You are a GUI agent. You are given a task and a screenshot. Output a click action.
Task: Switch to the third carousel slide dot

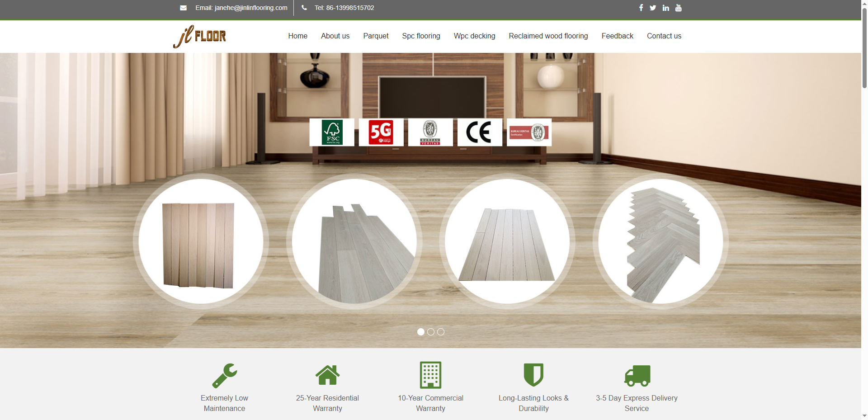[x=441, y=332]
